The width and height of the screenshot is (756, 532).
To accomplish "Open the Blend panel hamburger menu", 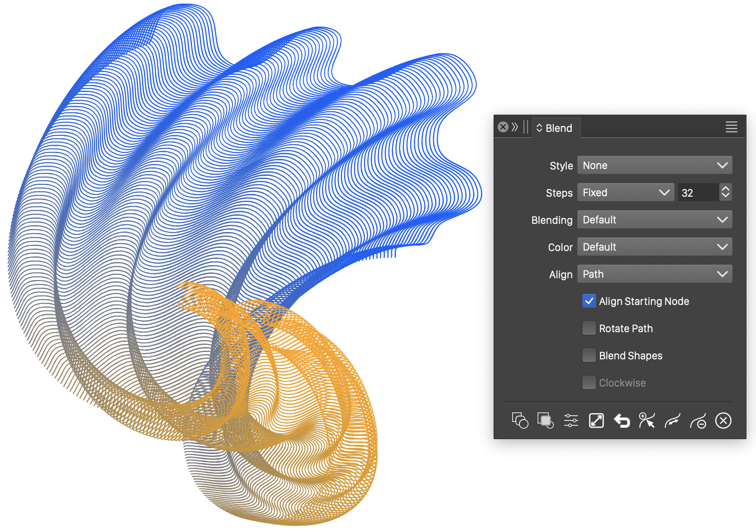I will 731,127.
